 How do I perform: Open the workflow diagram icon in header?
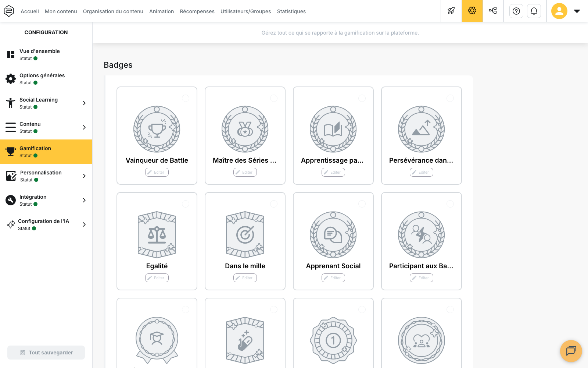pos(493,11)
